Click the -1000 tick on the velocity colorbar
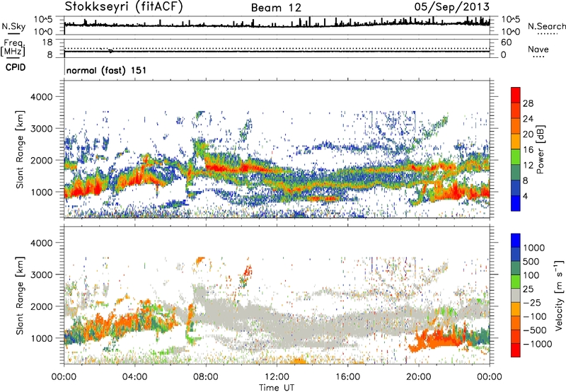This screenshot has height=392, width=566. coord(538,344)
